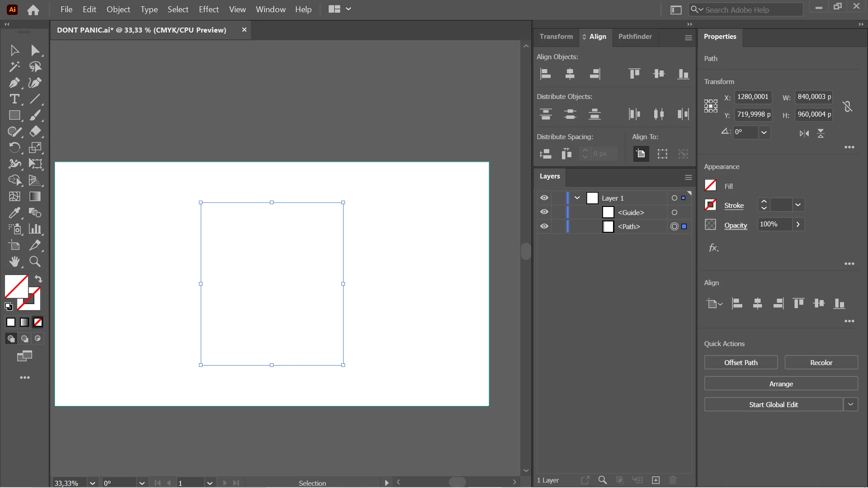
Task: Hide the Guide sublayer visibility eye
Action: tap(544, 212)
